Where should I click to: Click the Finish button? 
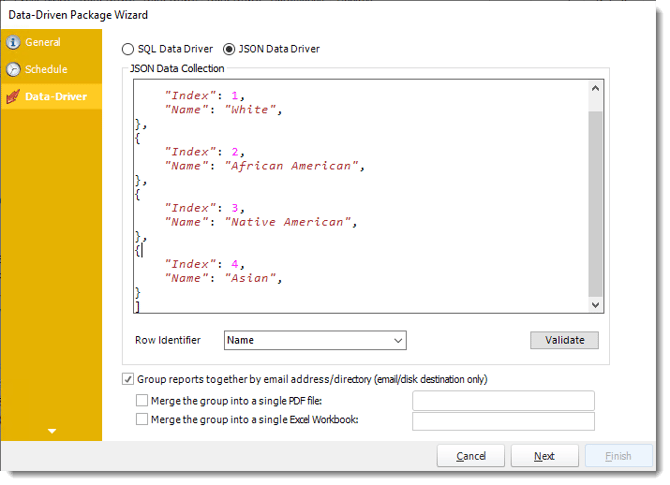tap(618, 456)
